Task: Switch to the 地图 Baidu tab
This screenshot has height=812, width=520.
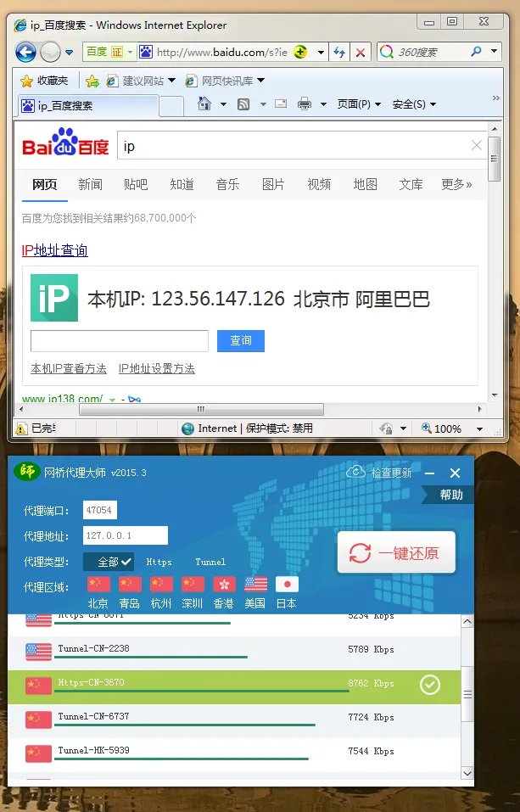Action: (365, 184)
